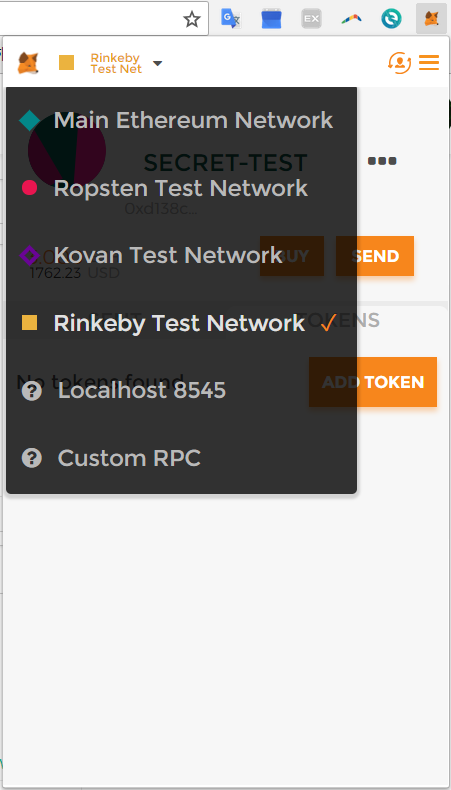This screenshot has width=451, height=790.
Task: Click the ADD TOKEN button
Action: coord(373,382)
